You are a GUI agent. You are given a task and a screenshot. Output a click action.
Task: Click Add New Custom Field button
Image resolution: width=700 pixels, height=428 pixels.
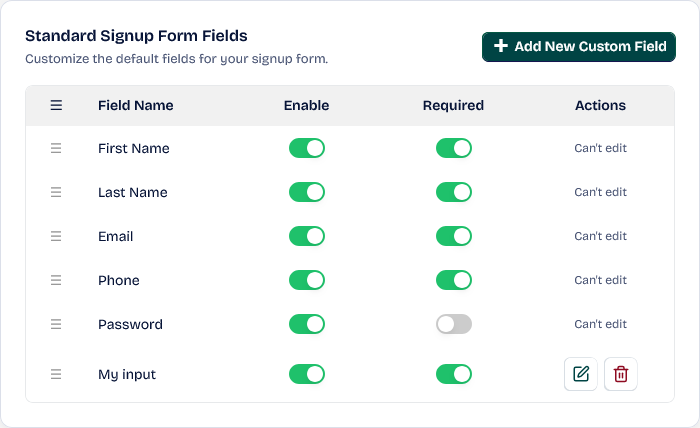coord(579,47)
